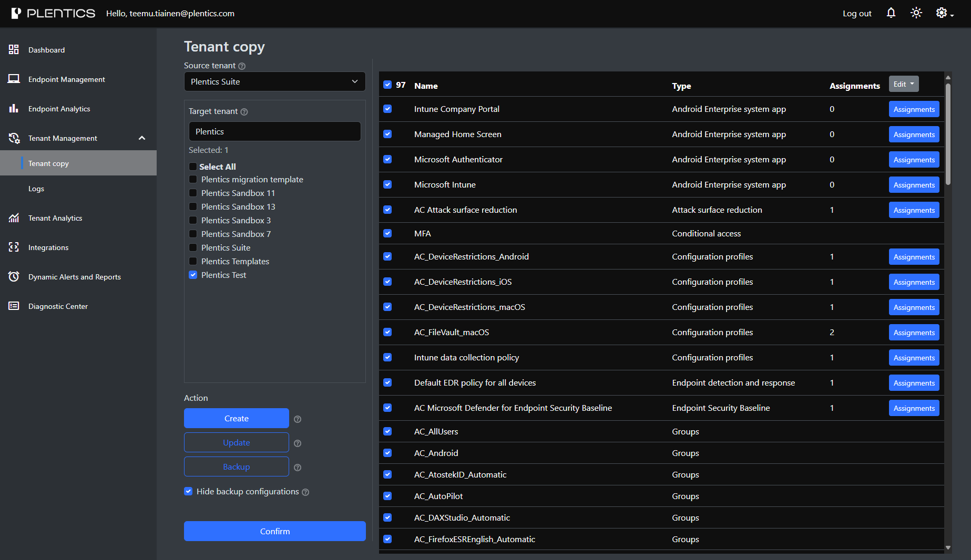Show Source tenant help tooltip icon
Screen dimensions: 971x560
click(x=242, y=66)
